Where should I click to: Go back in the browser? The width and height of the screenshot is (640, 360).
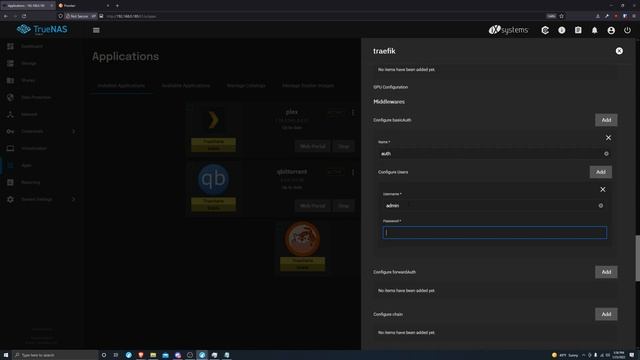(x=6, y=16)
